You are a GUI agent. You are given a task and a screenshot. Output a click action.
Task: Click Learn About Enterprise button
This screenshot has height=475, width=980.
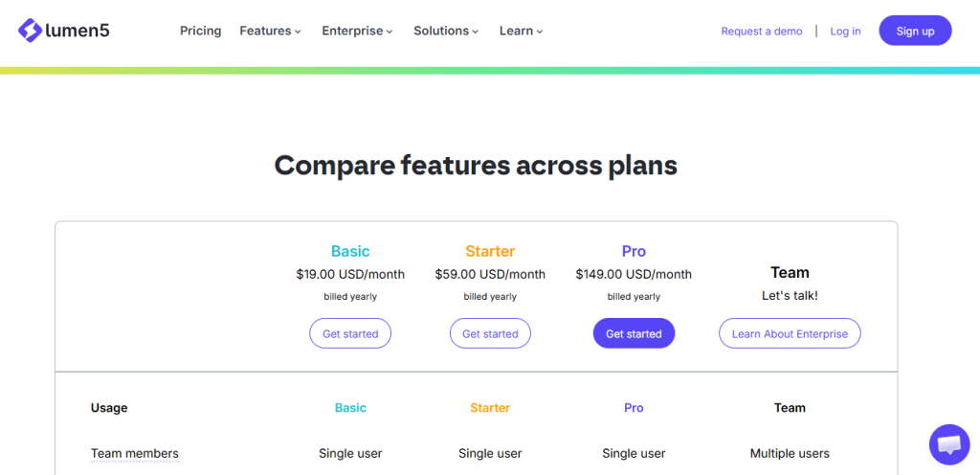790,333
